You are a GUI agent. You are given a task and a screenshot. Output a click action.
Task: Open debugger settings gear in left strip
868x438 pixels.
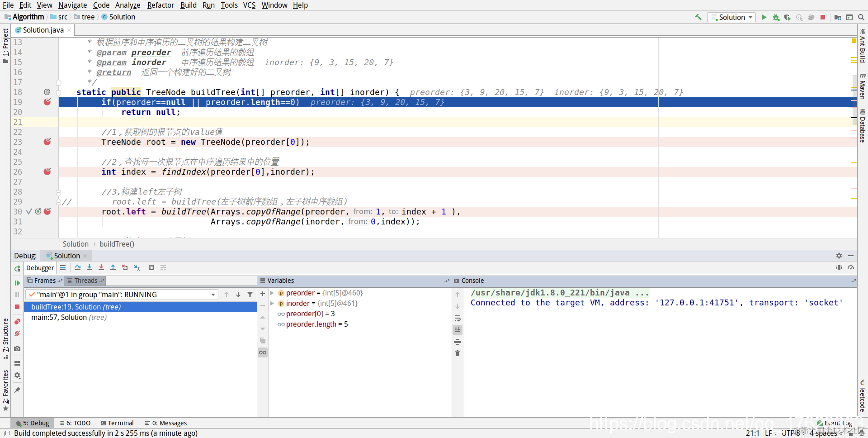[x=17, y=376]
